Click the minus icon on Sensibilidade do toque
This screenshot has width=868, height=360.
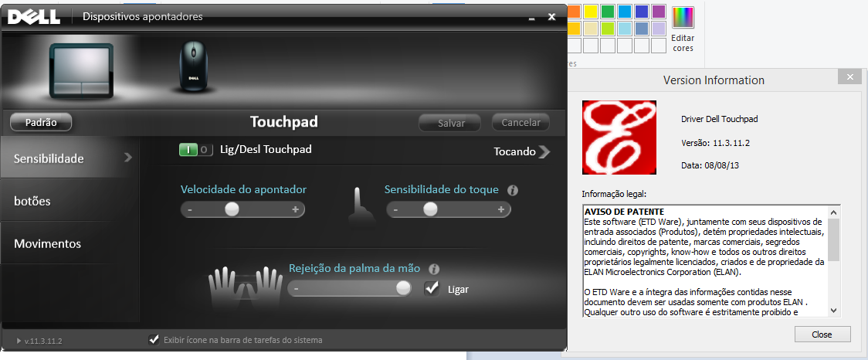(395, 210)
